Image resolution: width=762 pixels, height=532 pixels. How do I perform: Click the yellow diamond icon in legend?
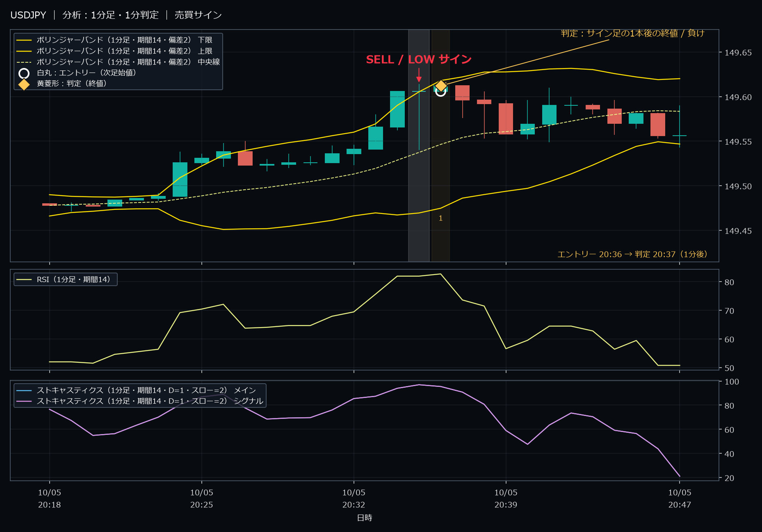(24, 84)
